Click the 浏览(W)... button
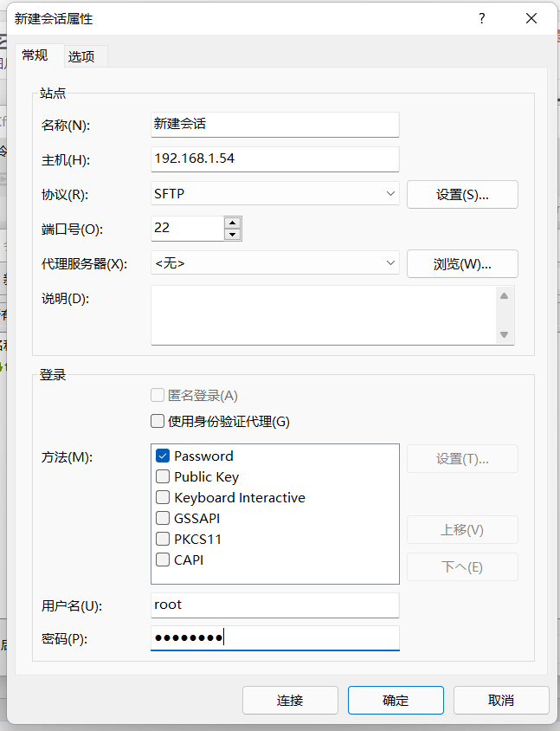Viewport: 560px width, 731px height. click(462, 264)
